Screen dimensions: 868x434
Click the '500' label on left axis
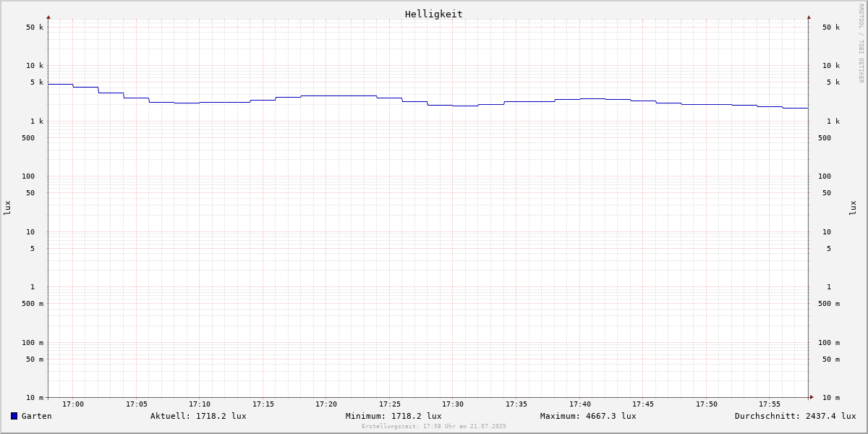[28, 138]
